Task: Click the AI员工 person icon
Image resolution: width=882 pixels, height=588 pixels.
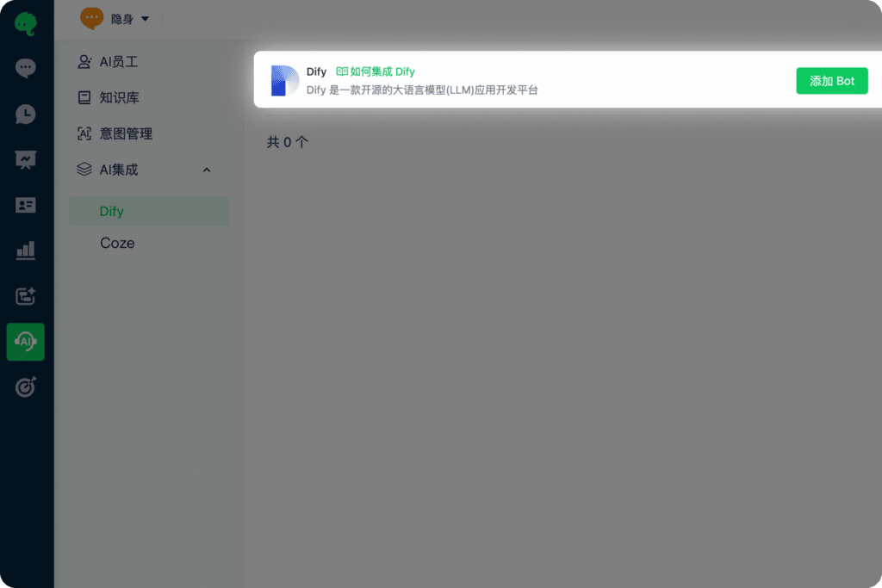Action: click(84, 62)
